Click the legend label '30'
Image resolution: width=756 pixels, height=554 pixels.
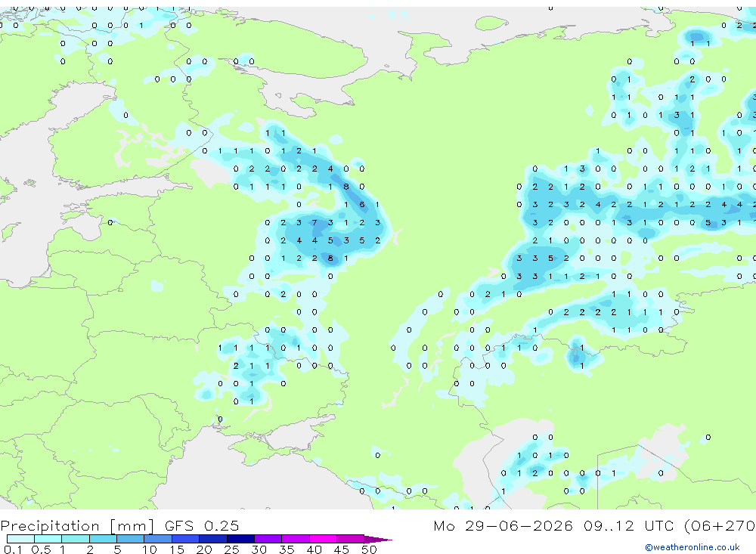pyautogui.click(x=259, y=549)
